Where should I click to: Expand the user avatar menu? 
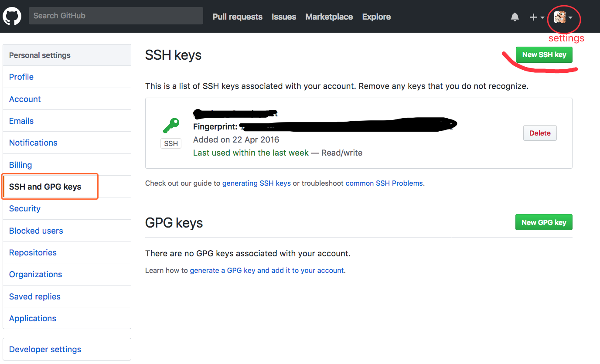tap(563, 17)
